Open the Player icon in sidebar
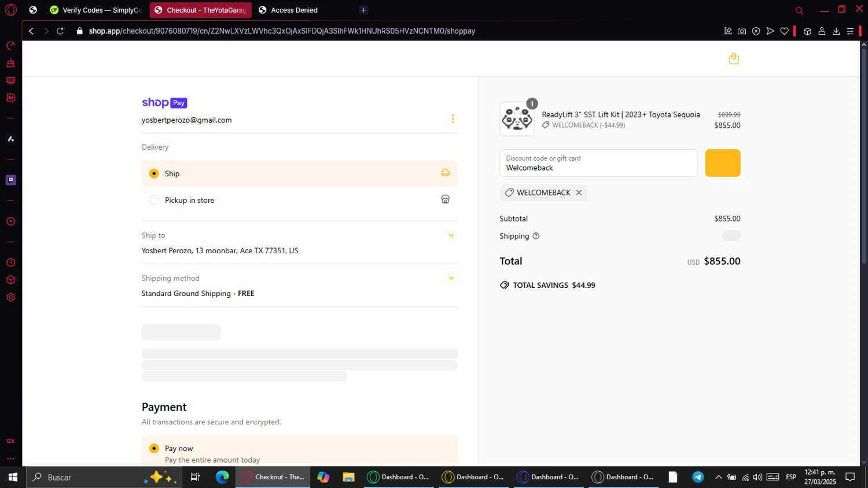 pos(10,221)
